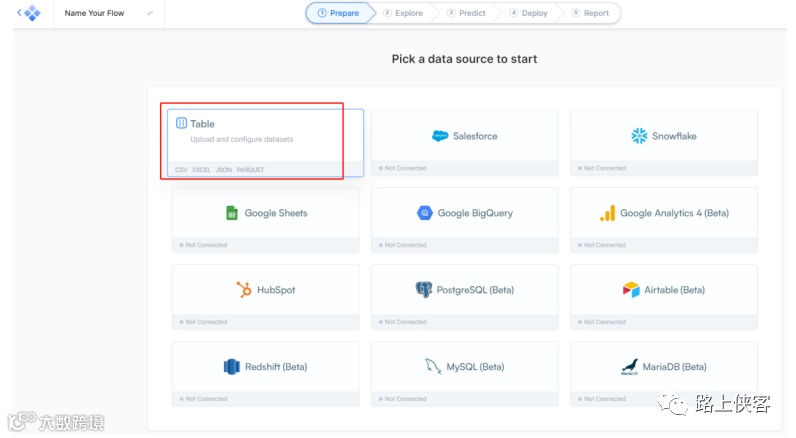
Task: Select Google BigQuery source label
Action: [x=475, y=213]
